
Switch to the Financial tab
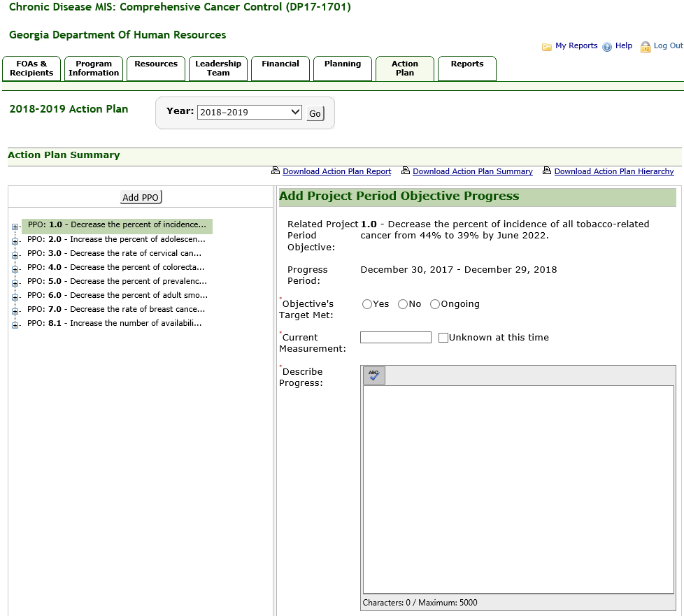tap(280, 69)
